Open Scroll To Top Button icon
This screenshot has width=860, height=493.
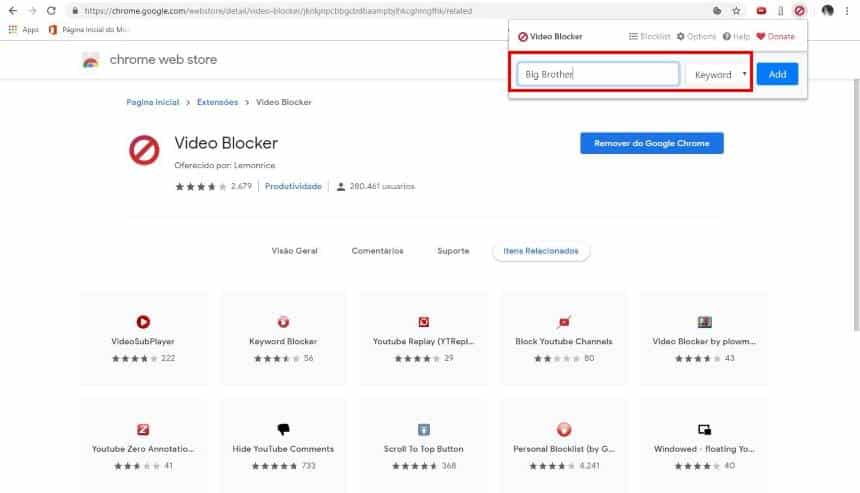click(423, 429)
